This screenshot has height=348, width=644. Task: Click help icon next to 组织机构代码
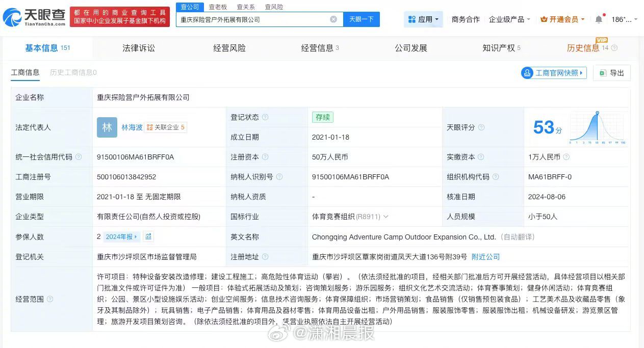[495, 177]
